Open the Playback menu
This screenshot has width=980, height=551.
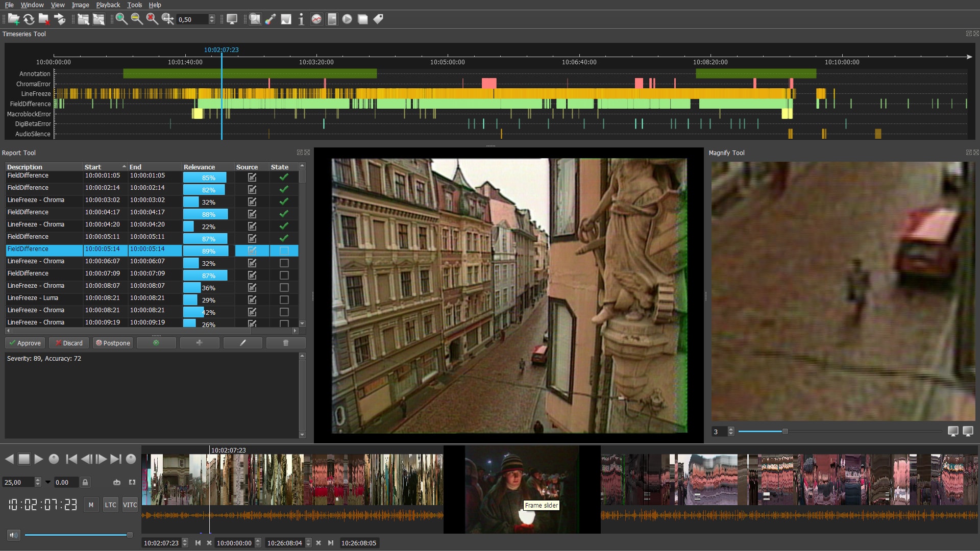point(108,5)
